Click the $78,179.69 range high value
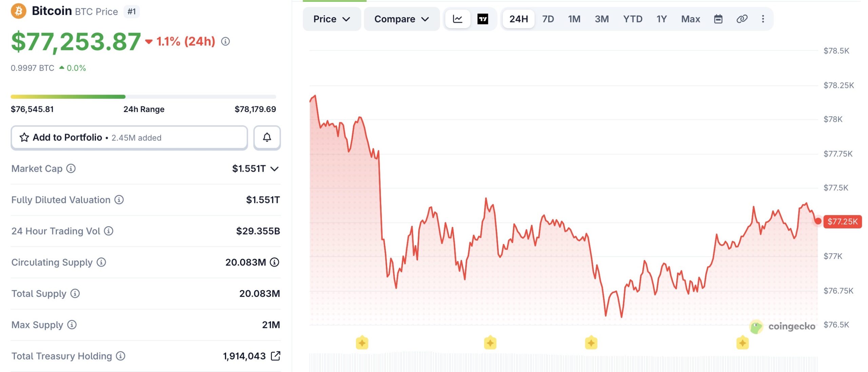This screenshot has height=372, width=868. coord(255,109)
